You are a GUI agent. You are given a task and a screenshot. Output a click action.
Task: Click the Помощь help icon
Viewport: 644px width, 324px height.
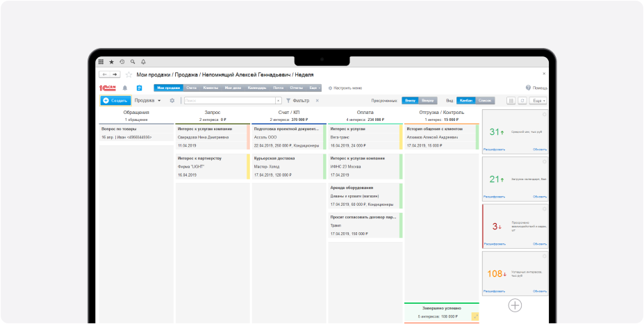tap(528, 88)
